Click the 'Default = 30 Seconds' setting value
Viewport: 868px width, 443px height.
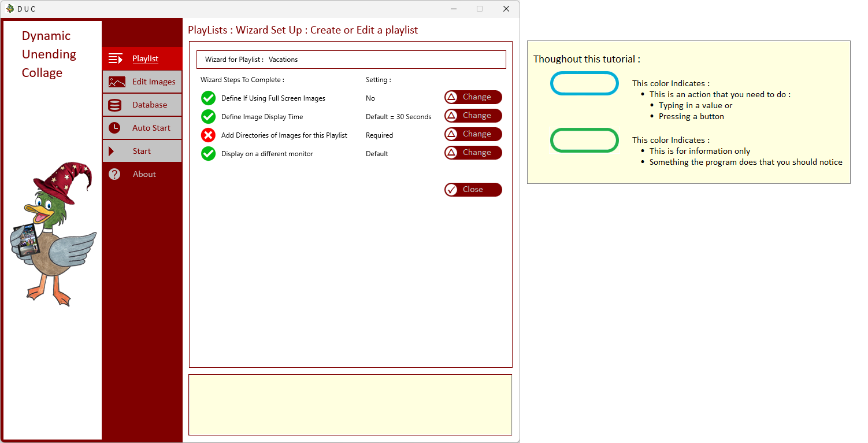point(399,117)
